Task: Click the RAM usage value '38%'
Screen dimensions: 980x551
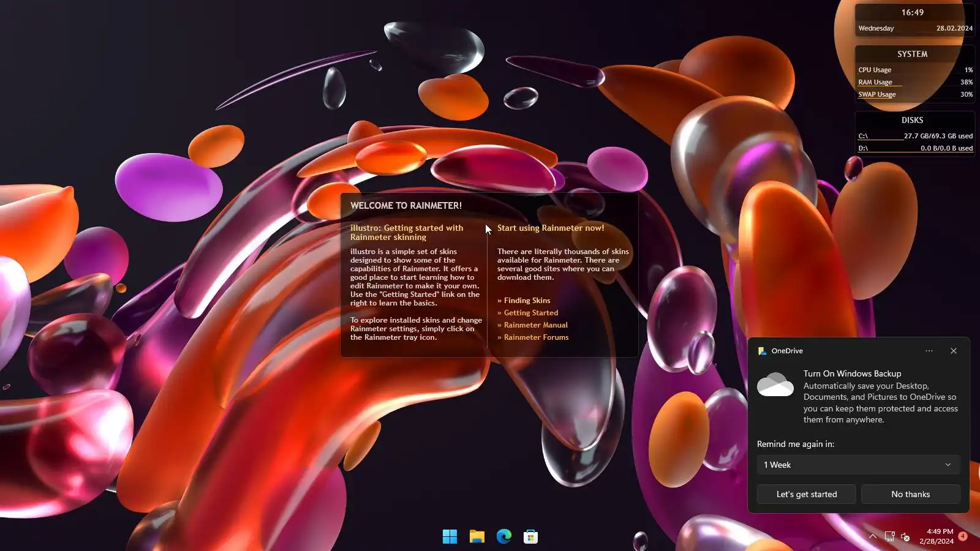Action: 967,82
